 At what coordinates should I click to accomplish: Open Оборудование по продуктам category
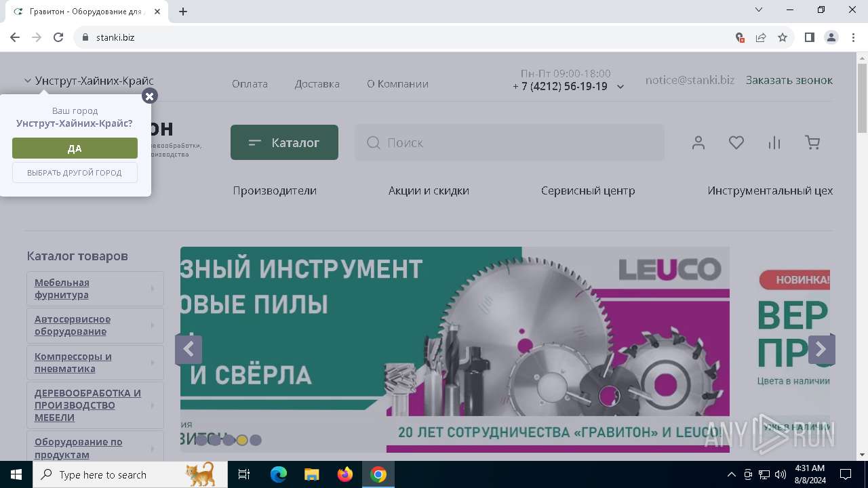(79, 448)
